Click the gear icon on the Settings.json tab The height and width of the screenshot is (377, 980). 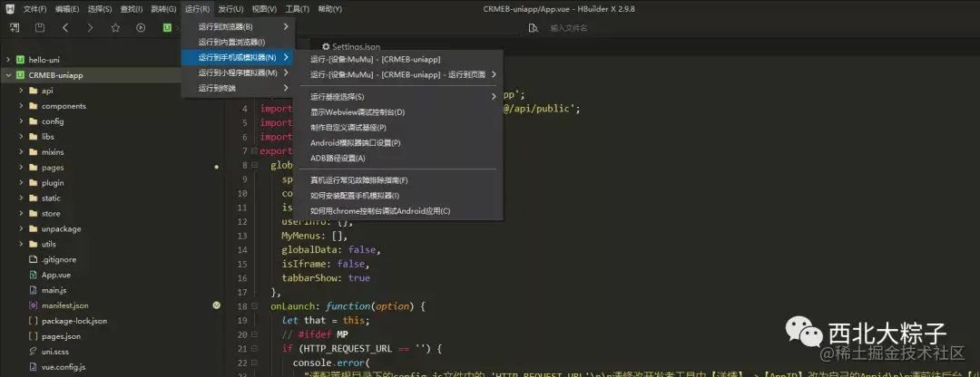(x=326, y=47)
